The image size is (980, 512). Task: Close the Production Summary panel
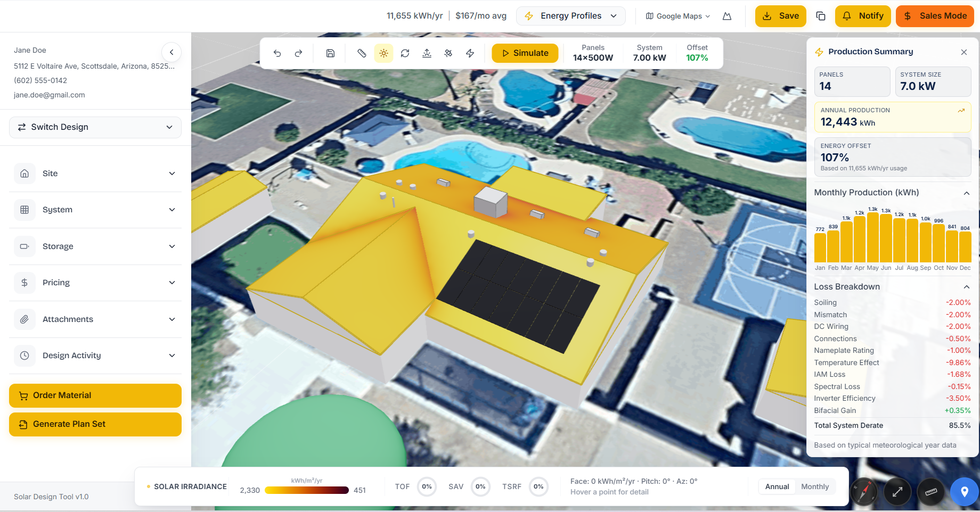coord(963,52)
